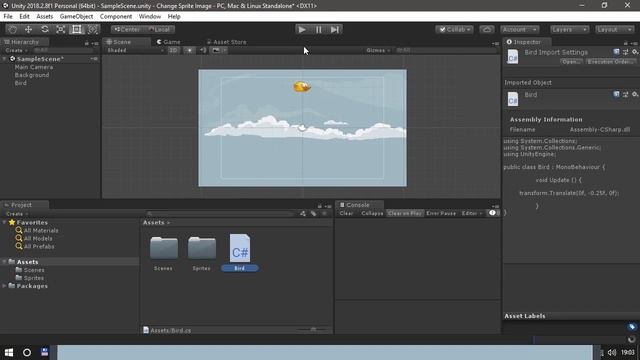Edit asset labels tag icon
Viewport: 640px width, 360px height.
(632, 327)
